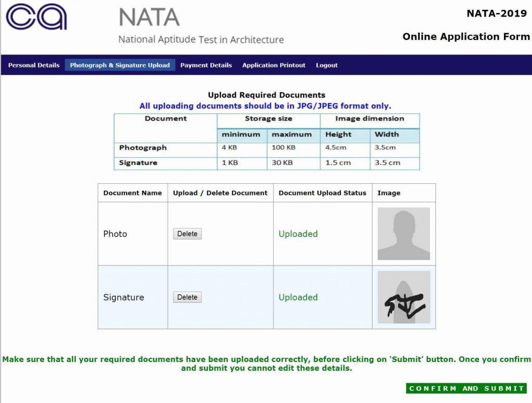Delete the uploaded Photo
Image resolution: width=532 pixels, height=403 pixels.
point(187,234)
